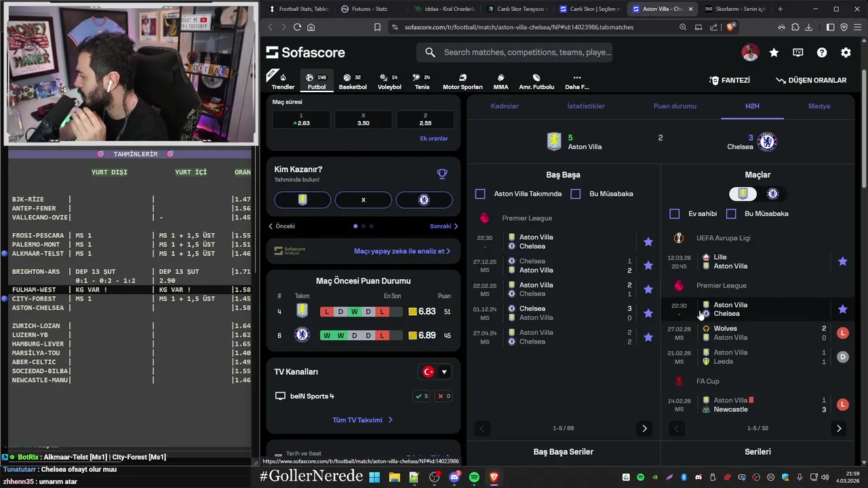Click the Brave shields icon

pos(731,27)
